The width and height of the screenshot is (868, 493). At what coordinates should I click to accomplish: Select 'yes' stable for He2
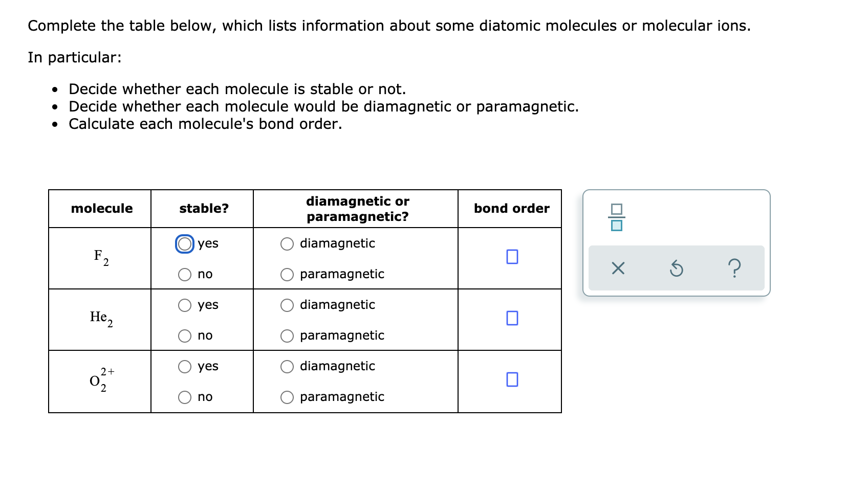coord(185,305)
